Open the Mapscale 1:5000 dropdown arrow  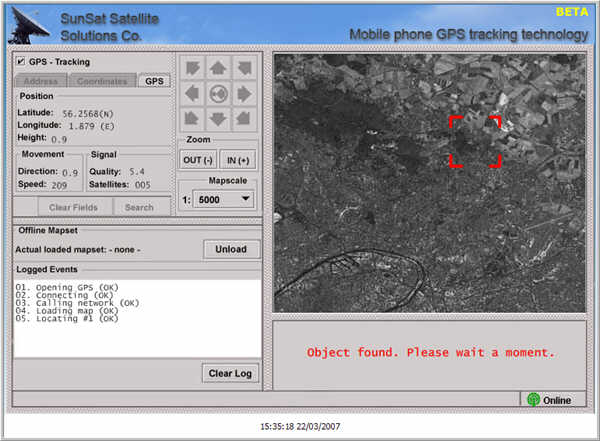click(246, 199)
